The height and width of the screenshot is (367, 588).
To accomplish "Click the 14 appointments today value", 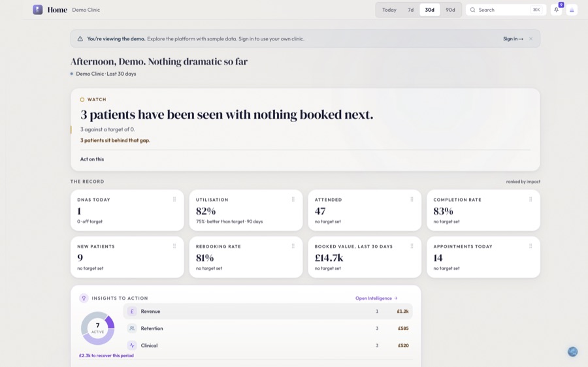I will pos(438,258).
